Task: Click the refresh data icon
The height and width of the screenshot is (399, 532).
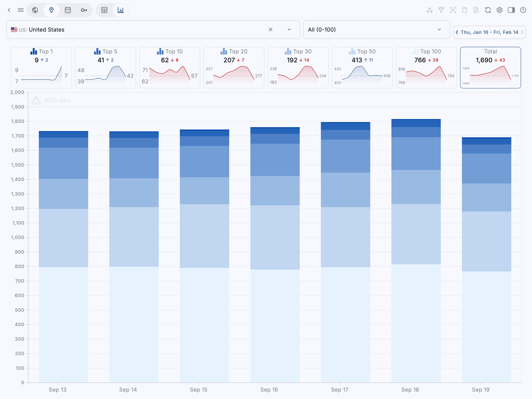Action: pos(488,10)
